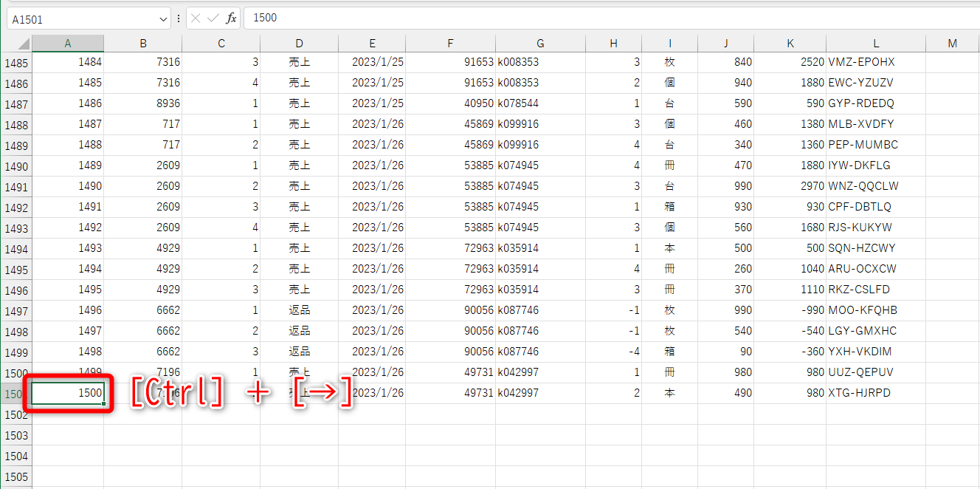The width and height of the screenshot is (980, 489).
Task: Select row 1504 header
Action: pyautogui.click(x=16, y=456)
